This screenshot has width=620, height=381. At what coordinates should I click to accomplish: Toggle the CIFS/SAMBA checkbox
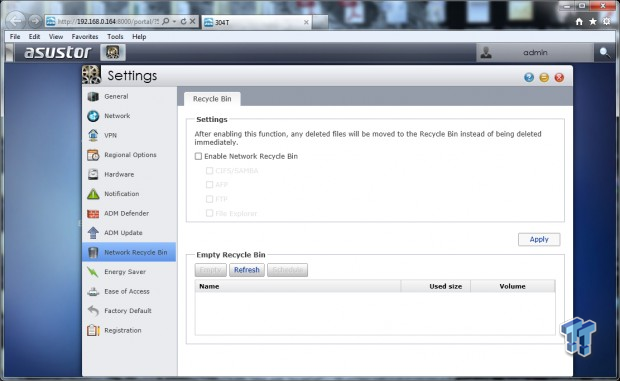pyautogui.click(x=209, y=171)
